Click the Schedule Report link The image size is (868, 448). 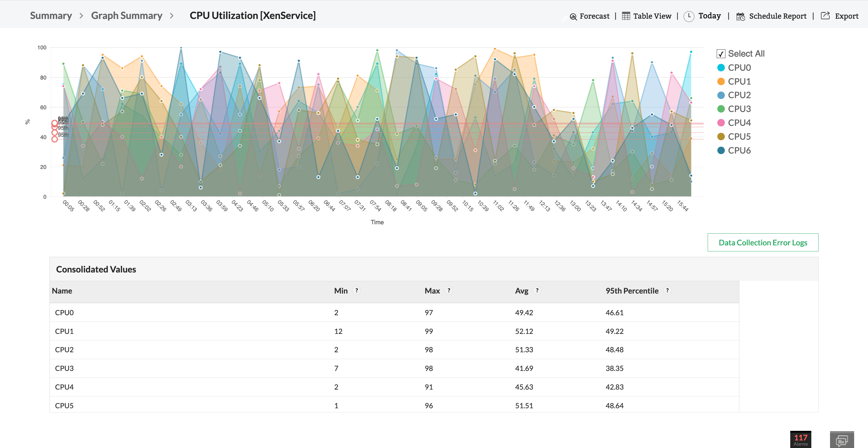pos(777,16)
